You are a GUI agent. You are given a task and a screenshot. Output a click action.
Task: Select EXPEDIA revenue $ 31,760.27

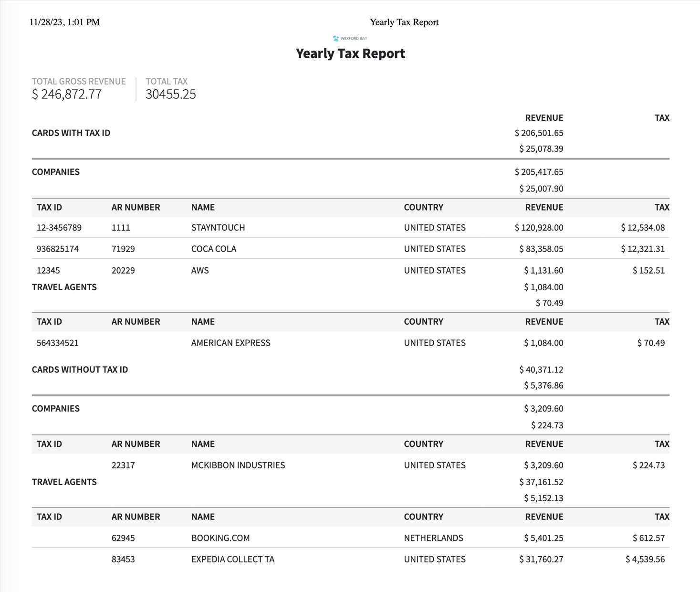(x=541, y=559)
